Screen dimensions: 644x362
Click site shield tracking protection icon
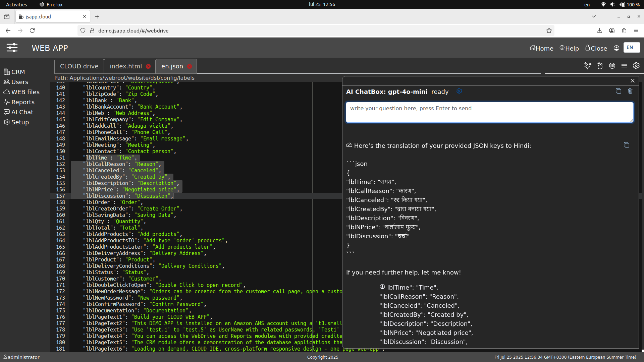[x=83, y=31]
